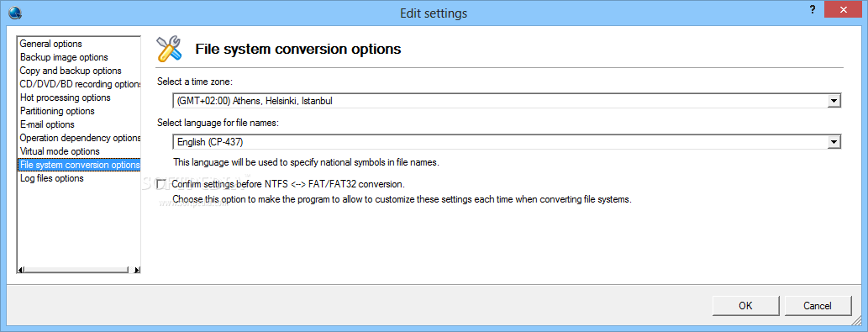Click the sidebar scrollbar right arrow
This screenshot has width=868, height=332.
click(137, 270)
